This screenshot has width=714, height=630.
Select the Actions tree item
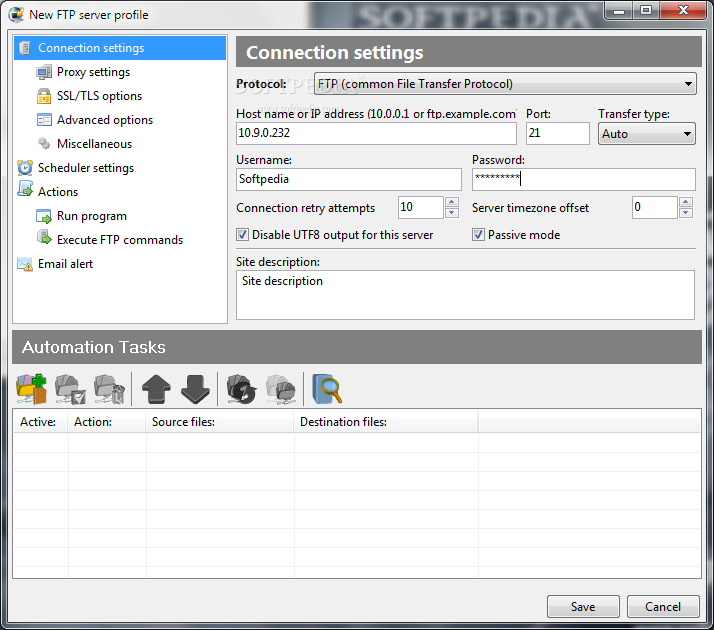click(58, 192)
